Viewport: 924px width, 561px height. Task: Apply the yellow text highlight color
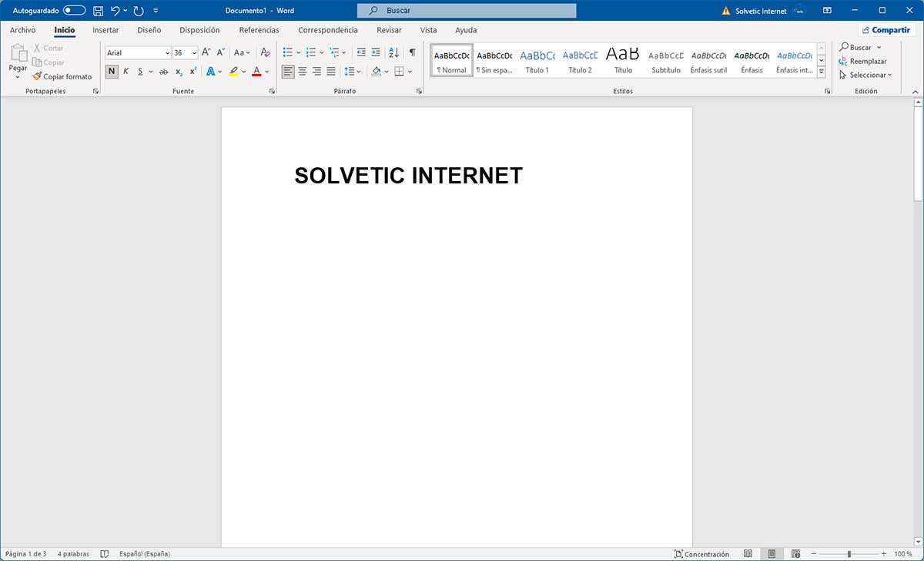pos(233,72)
